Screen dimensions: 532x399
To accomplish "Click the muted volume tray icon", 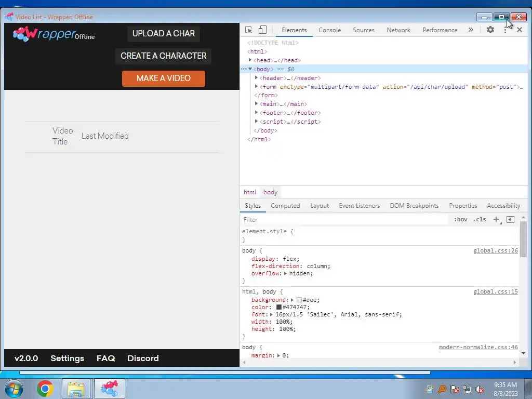I will click(480, 389).
